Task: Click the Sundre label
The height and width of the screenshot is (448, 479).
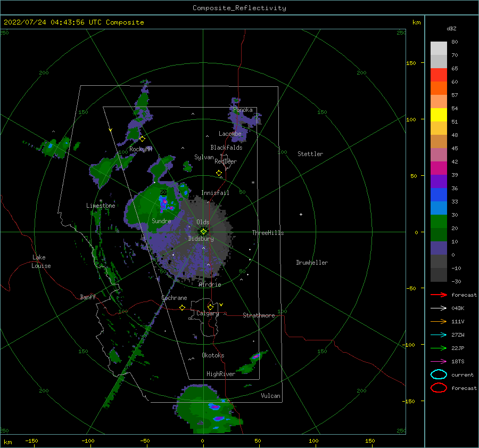Action: point(162,221)
